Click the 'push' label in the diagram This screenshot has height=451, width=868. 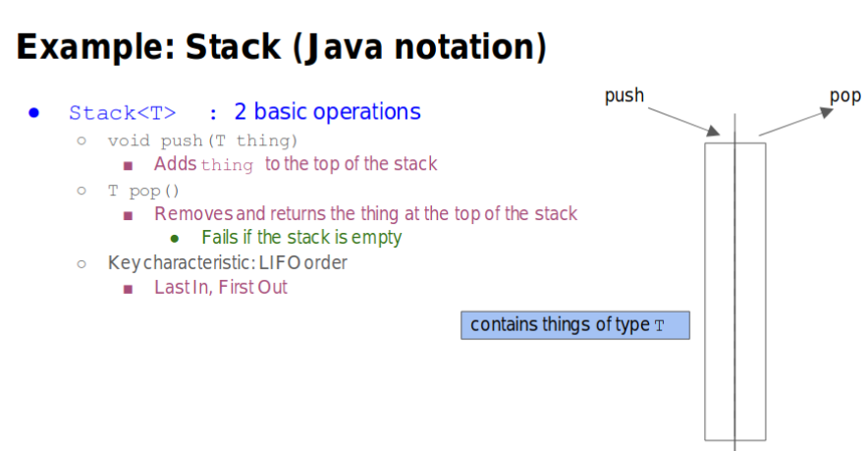(624, 96)
